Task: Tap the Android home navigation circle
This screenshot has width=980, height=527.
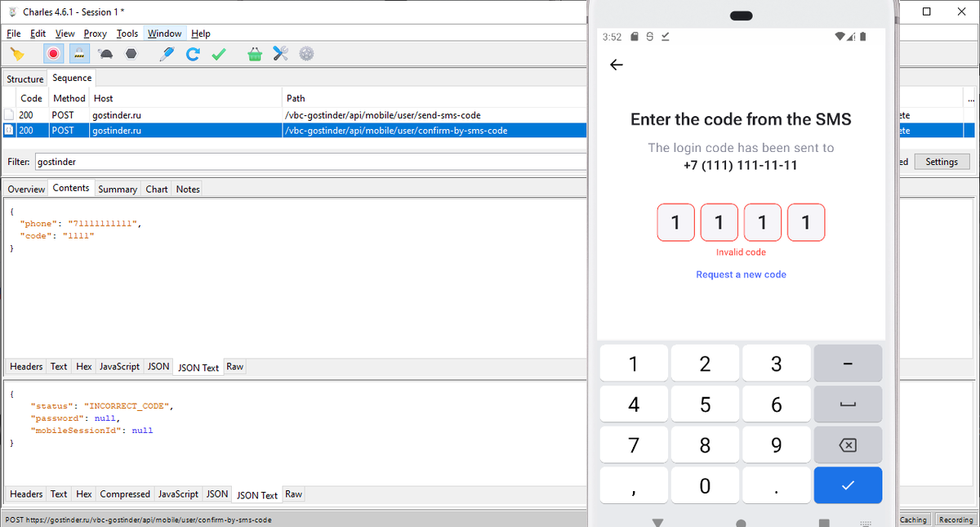Action: [x=741, y=523]
